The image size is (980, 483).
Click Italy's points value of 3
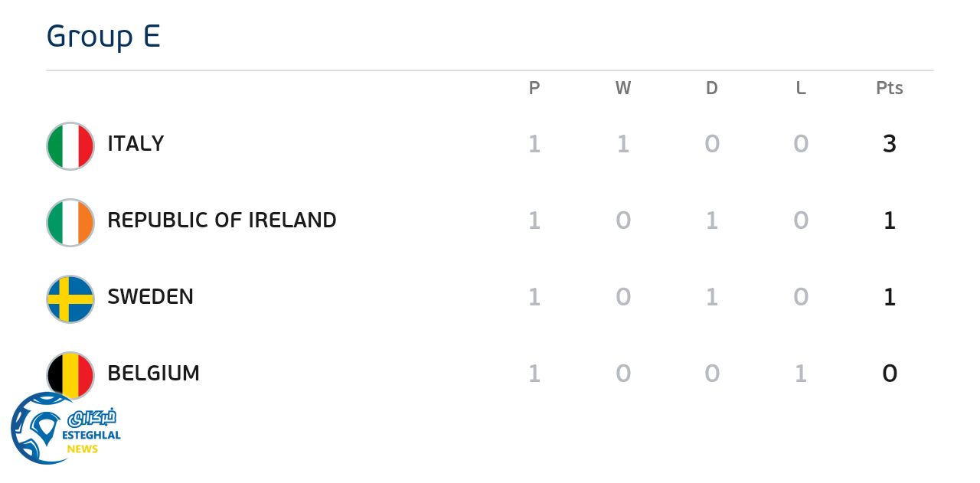click(890, 144)
